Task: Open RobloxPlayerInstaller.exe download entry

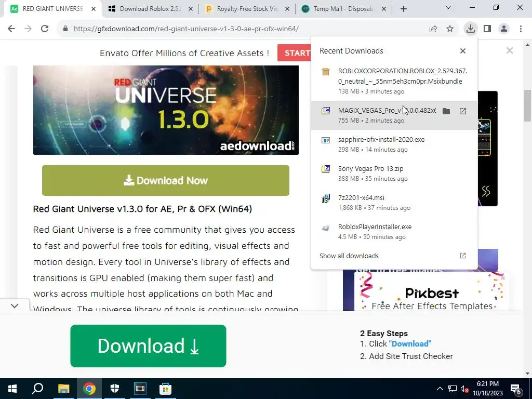Action: coord(394,232)
